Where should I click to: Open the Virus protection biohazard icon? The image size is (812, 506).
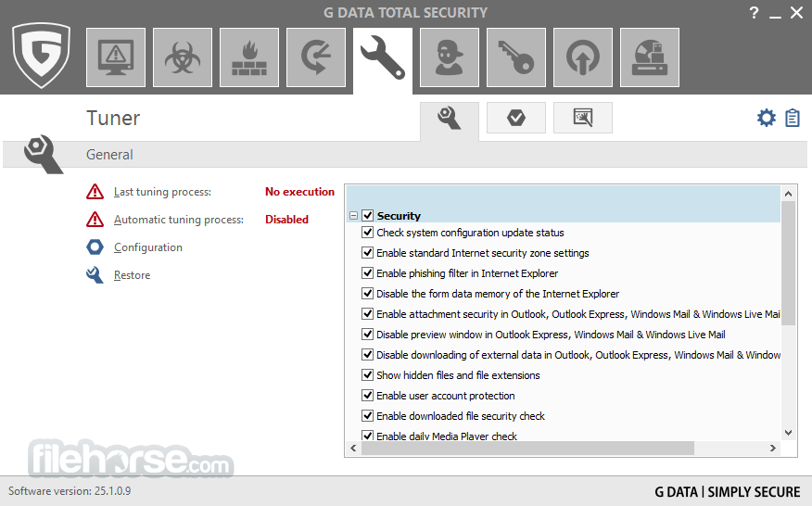(183, 57)
